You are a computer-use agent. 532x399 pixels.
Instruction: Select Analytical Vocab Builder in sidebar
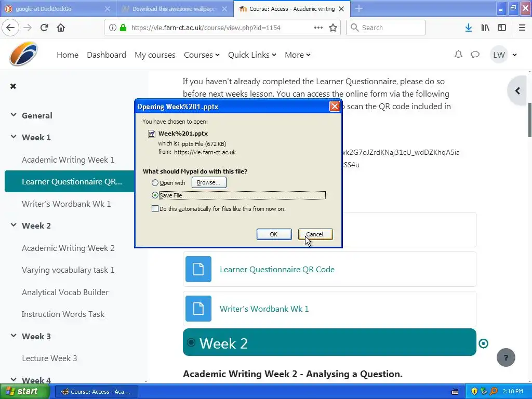65,292
